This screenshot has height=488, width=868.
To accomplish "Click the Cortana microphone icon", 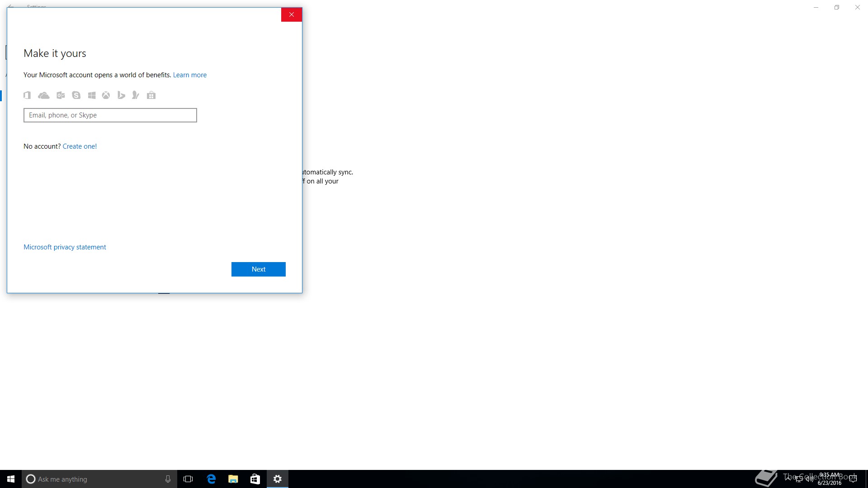I will tap(168, 479).
